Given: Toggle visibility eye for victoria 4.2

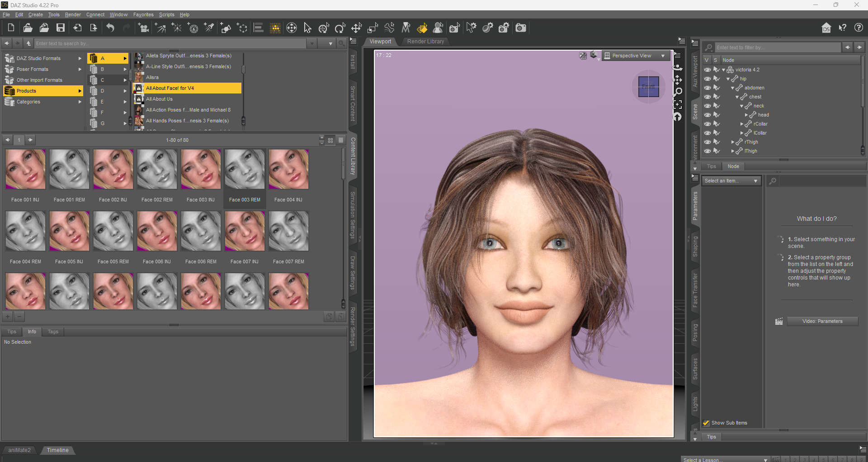Looking at the screenshot, I should (x=708, y=70).
